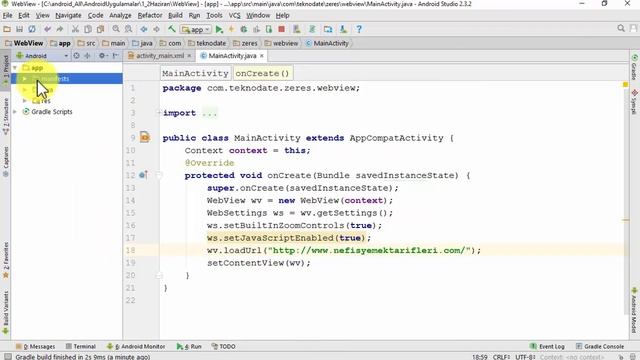Open the Android Monitor tool window
The width and height of the screenshot is (640, 360).
(x=136, y=346)
